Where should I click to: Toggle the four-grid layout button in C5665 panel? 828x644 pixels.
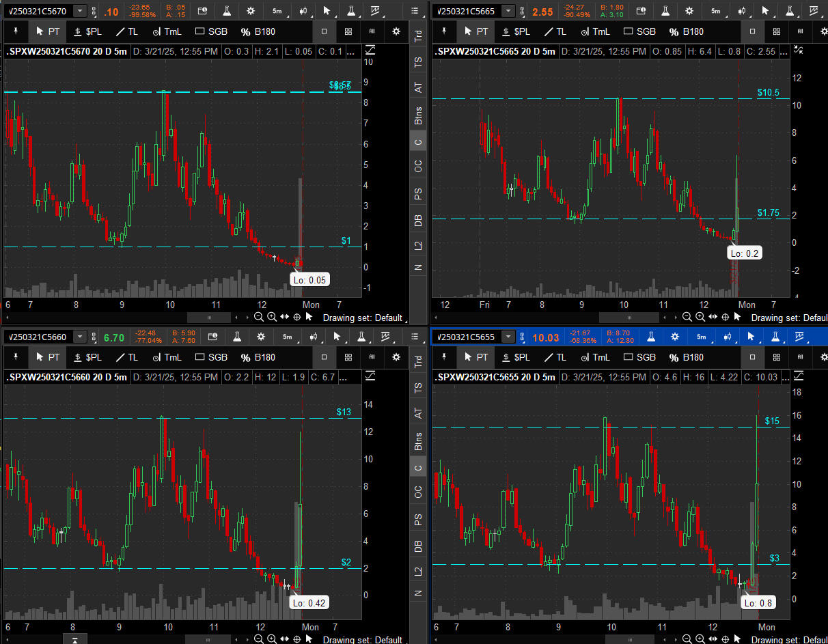tap(776, 31)
